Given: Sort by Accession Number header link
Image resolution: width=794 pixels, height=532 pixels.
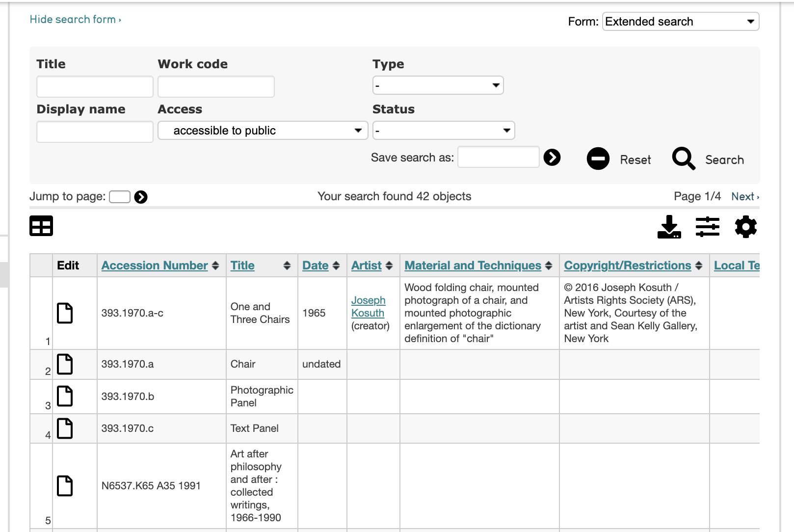Looking at the screenshot, I should pos(155,266).
